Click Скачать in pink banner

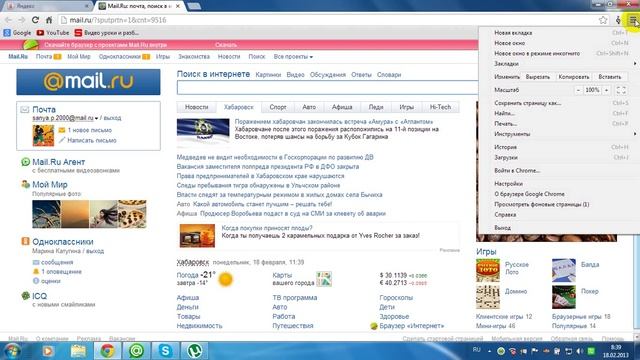pyautogui.click(x=226, y=45)
